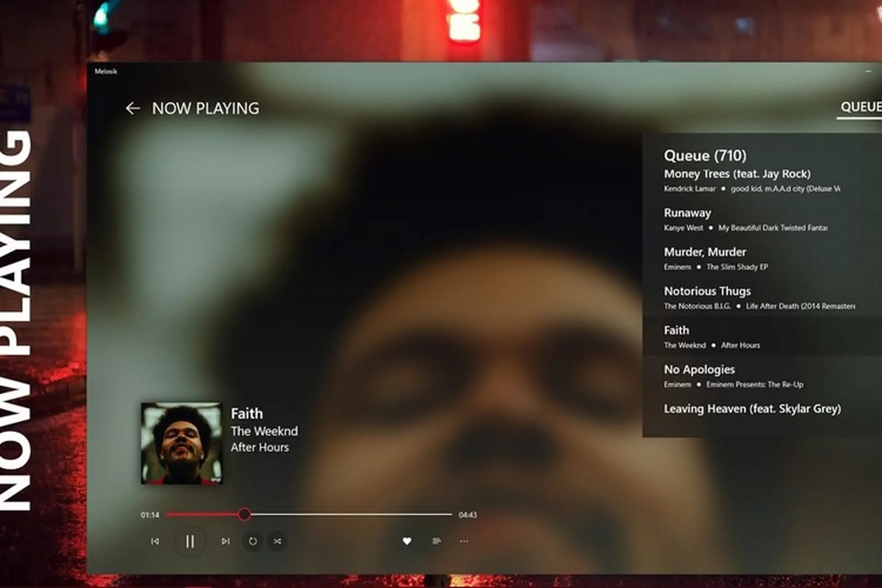
Task: Play No Apologies from the queue
Action: (762, 376)
